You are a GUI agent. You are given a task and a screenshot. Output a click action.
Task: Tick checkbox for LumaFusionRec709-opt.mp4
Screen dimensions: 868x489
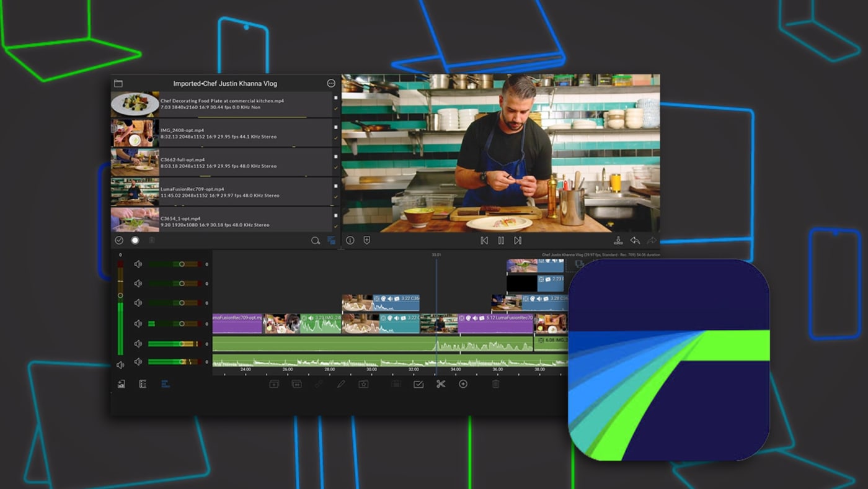(x=336, y=186)
